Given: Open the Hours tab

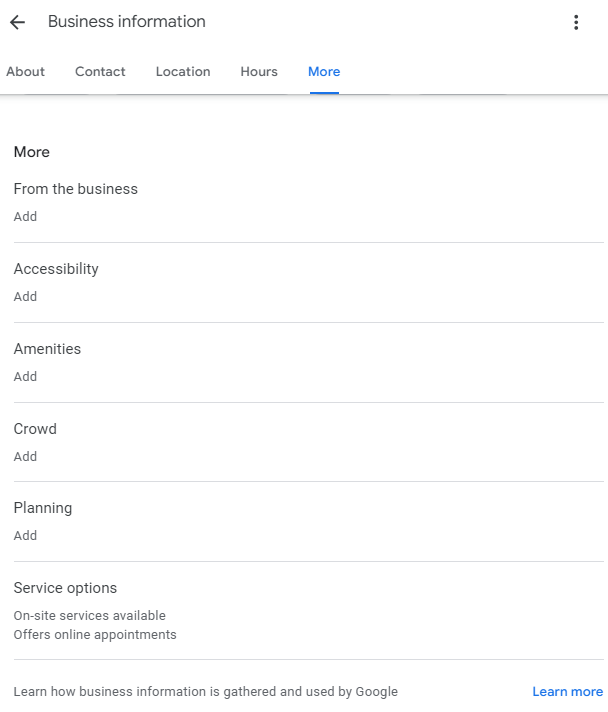Looking at the screenshot, I should coord(259,72).
